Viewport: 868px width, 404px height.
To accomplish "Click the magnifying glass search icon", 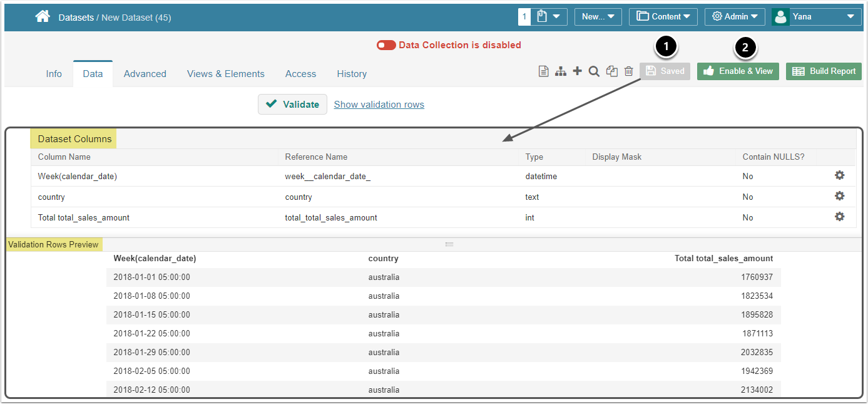I will 594,71.
